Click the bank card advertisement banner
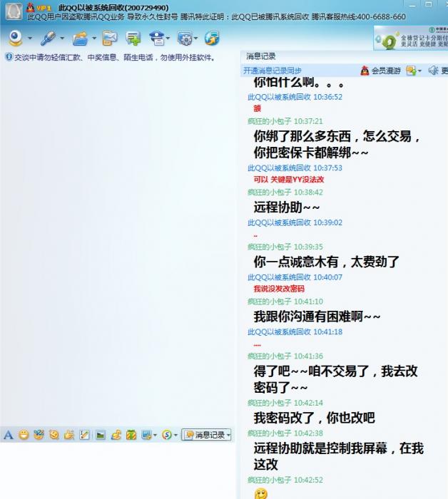This screenshot has width=448, height=499. (x=411, y=38)
